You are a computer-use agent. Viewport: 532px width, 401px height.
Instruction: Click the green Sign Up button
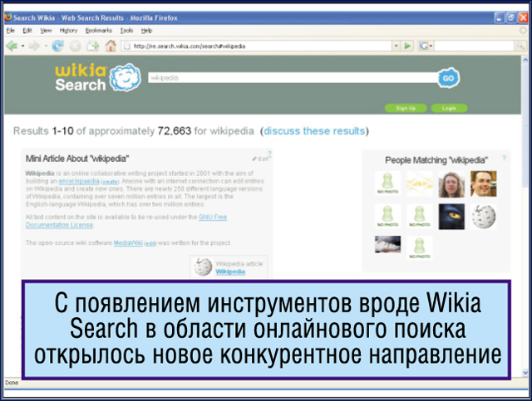click(x=406, y=108)
